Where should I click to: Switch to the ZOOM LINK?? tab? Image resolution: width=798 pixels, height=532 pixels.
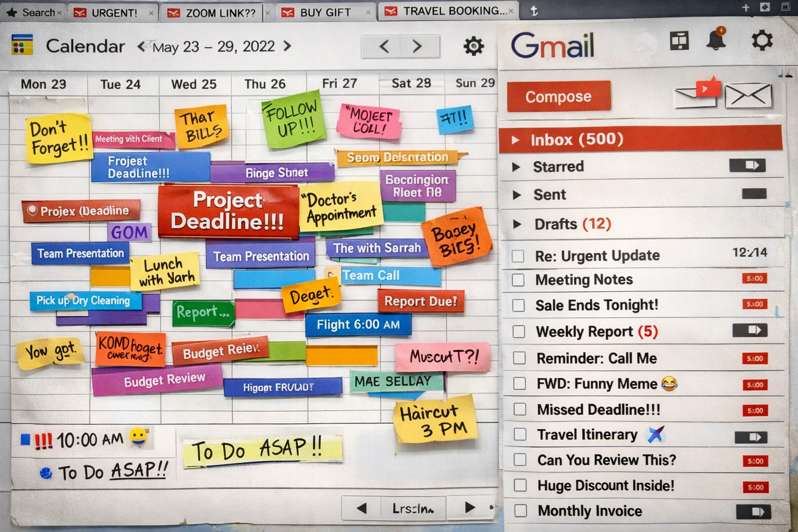pos(216,12)
